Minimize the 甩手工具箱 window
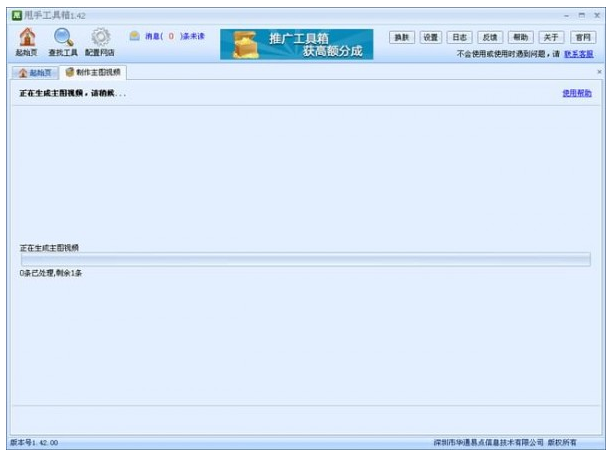Image resolution: width=609 pixels, height=461 pixels. 567,16
